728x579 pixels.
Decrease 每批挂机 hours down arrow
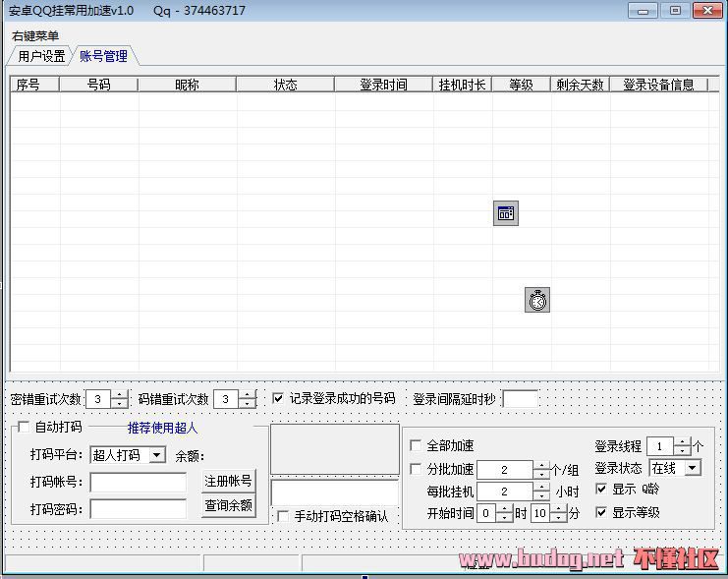541,495
